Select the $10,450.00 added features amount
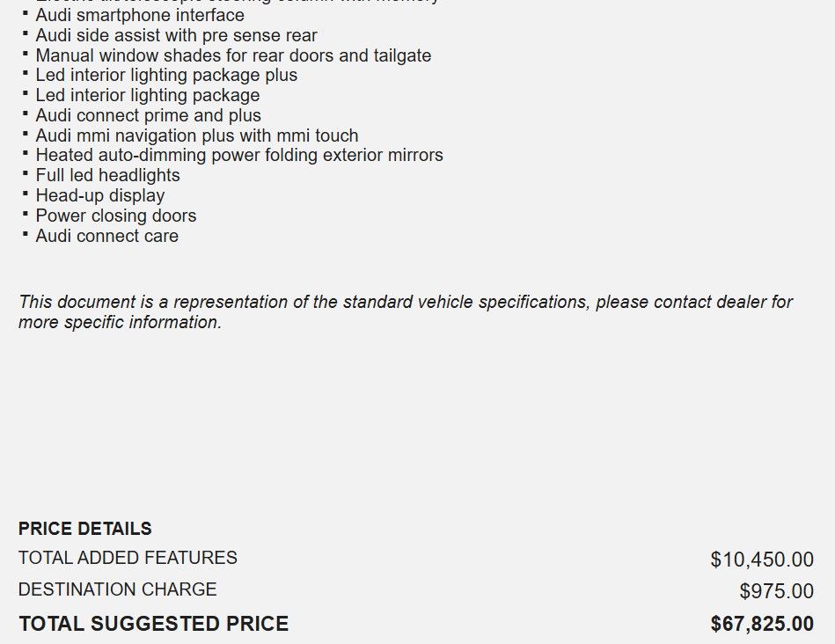 pyautogui.click(x=762, y=560)
